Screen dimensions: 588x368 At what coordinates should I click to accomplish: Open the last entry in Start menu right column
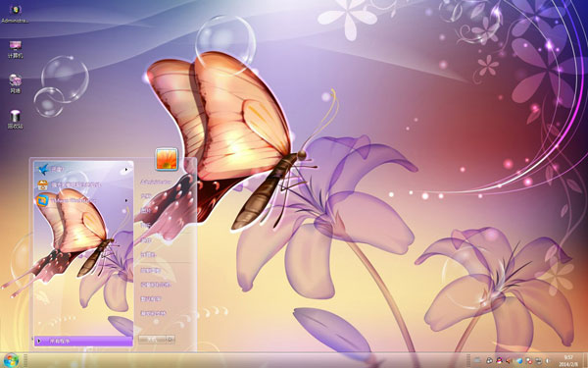pyautogui.click(x=153, y=313)
